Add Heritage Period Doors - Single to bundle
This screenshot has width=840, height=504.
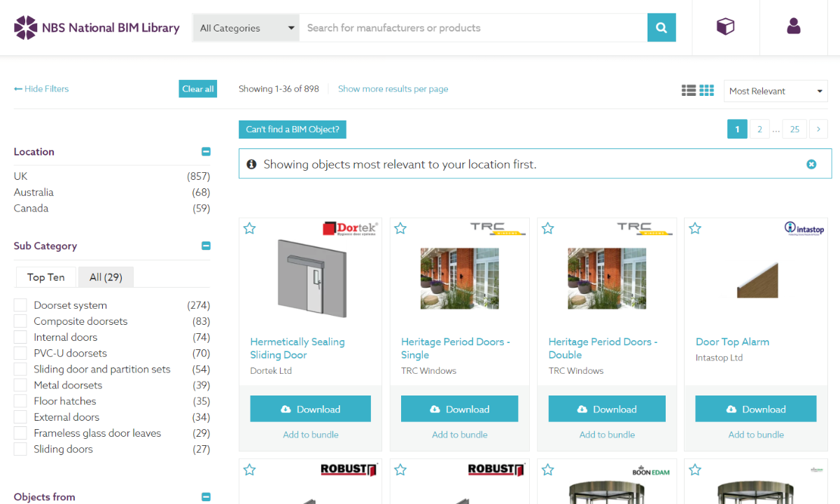(x=459, y=435)
